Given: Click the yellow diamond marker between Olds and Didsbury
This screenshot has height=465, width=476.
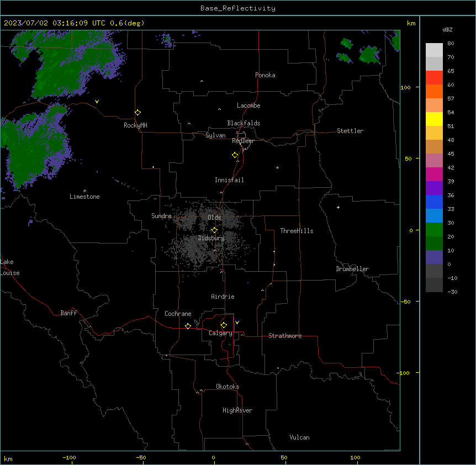Looking at the screenshot, I should 214,230.
